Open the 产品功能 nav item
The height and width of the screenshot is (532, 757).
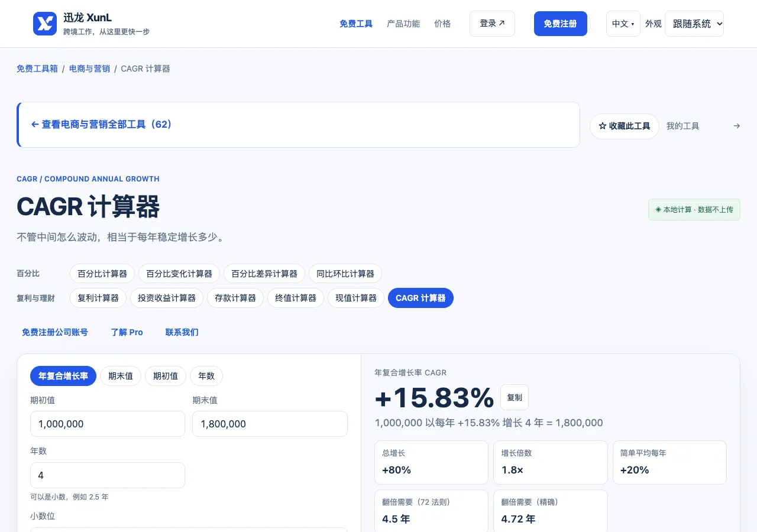point(403,24)
